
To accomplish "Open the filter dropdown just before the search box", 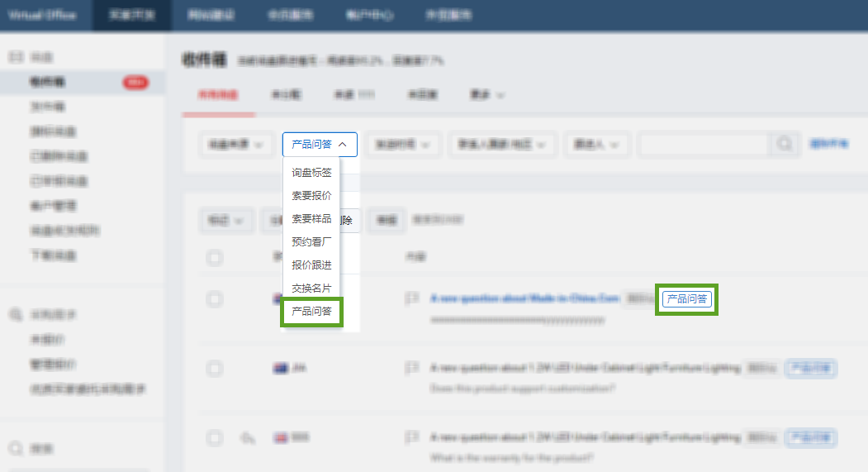I will 596,145.
